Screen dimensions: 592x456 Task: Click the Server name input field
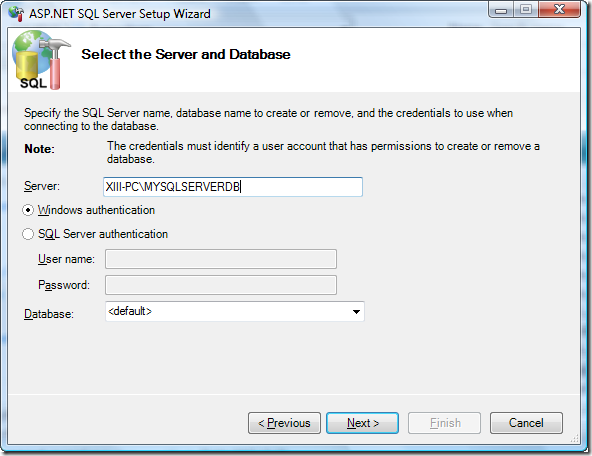pyautogui.click(x=233, y=187)
